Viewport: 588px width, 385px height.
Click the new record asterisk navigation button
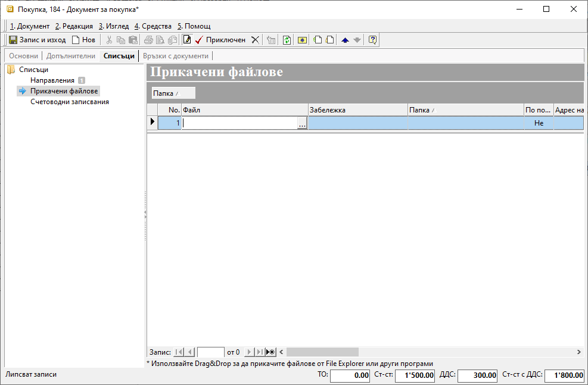coord(270,352)
